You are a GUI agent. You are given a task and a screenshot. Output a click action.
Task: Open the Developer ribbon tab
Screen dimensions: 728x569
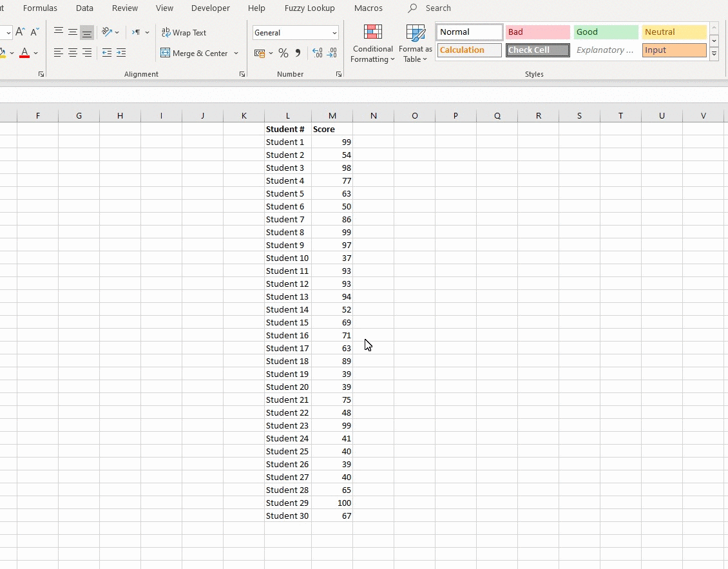tap(211, 8)
